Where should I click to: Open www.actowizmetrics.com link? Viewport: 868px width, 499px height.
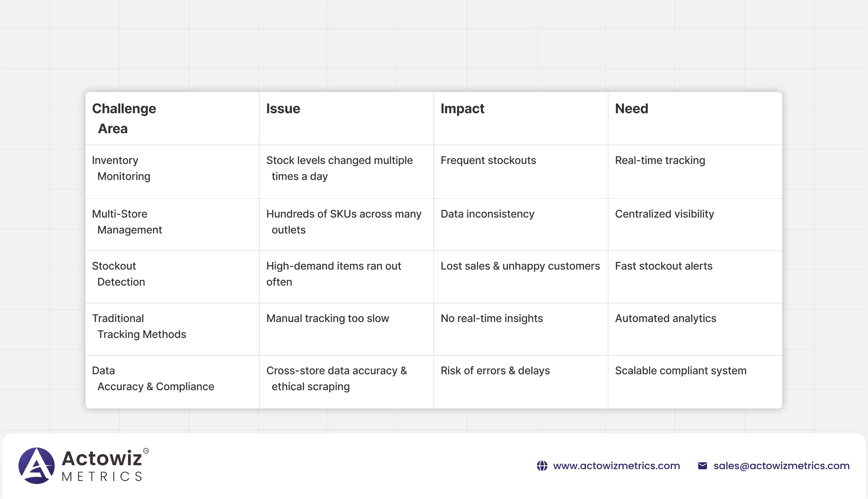tap(617, 466)
